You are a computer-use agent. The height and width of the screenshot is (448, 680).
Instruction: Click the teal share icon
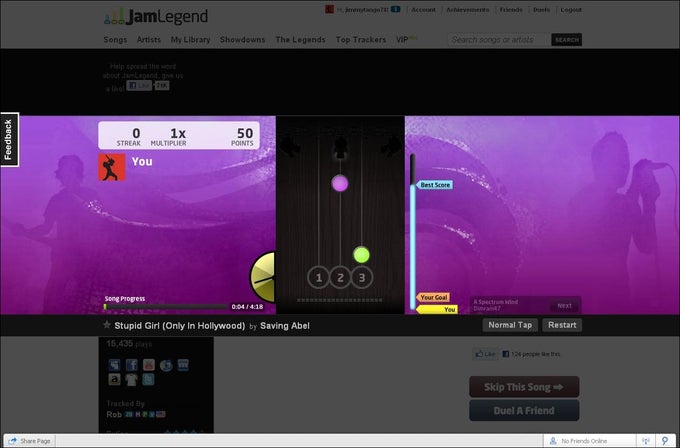click(x=148, y=379)
